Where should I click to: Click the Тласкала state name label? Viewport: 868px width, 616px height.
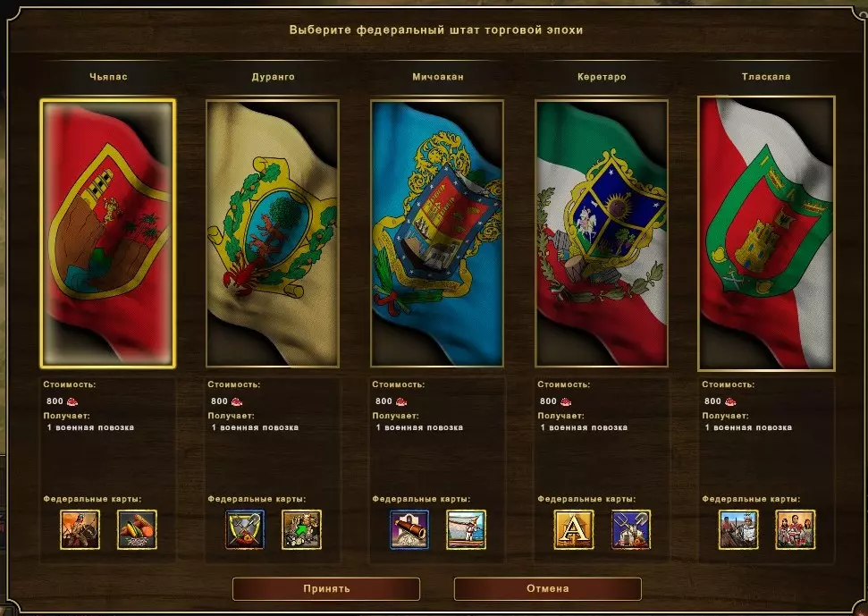766,77
